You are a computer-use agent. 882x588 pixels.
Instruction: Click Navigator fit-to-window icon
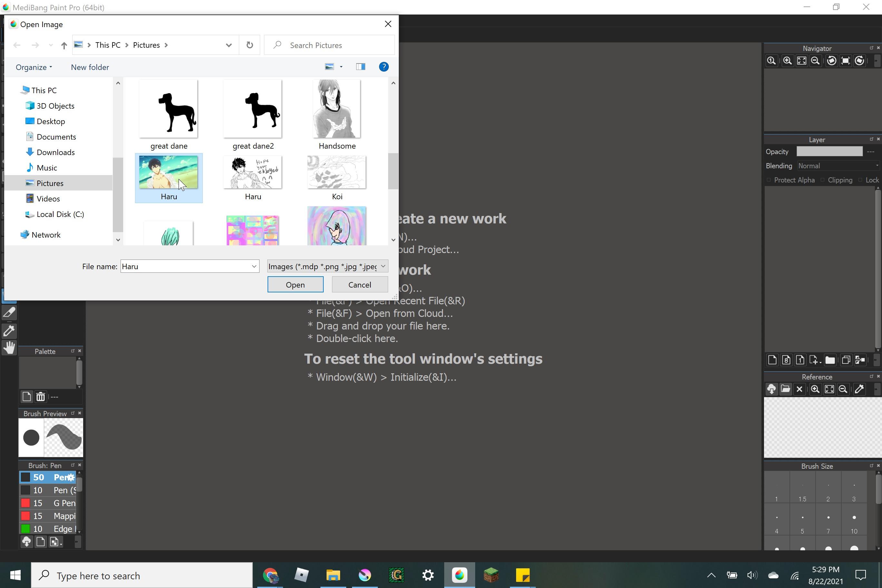click(801, 61)
